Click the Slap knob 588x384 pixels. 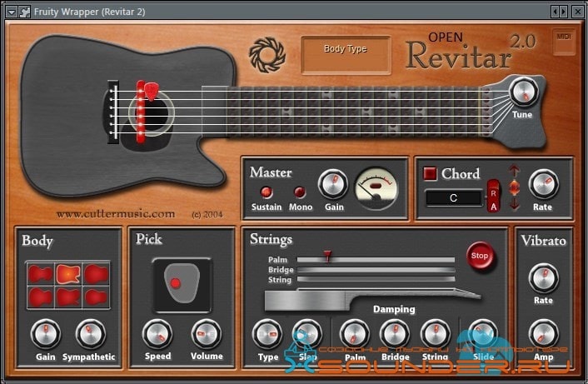[307, 334]
